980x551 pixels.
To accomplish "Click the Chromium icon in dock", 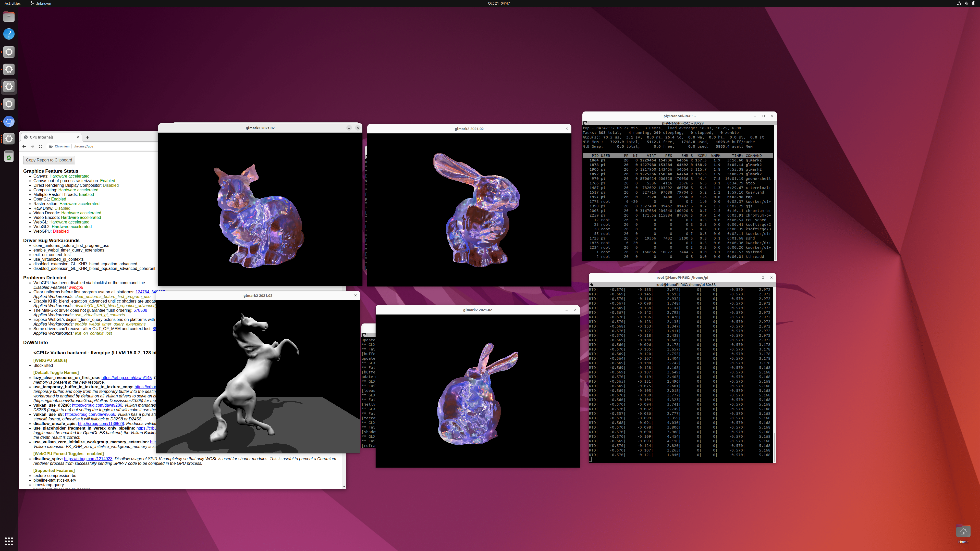I will (9, 122).
